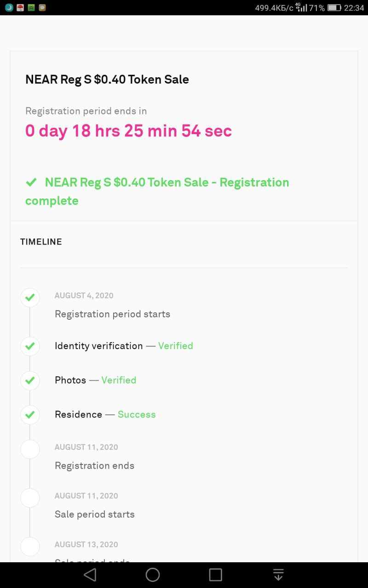The width and height of the screenshot is (368, 588).
Task: Tap the checked circle beside Residence
Action: [x=30, y=415]
